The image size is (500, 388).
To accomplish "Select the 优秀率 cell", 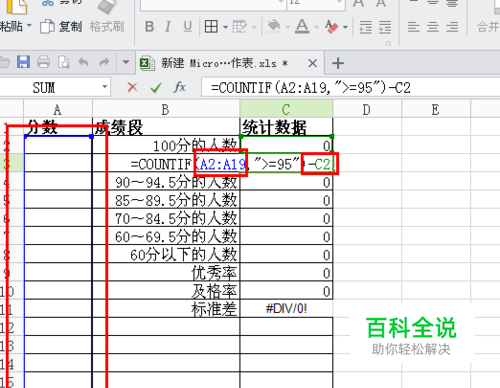I will tap(166, 273).
